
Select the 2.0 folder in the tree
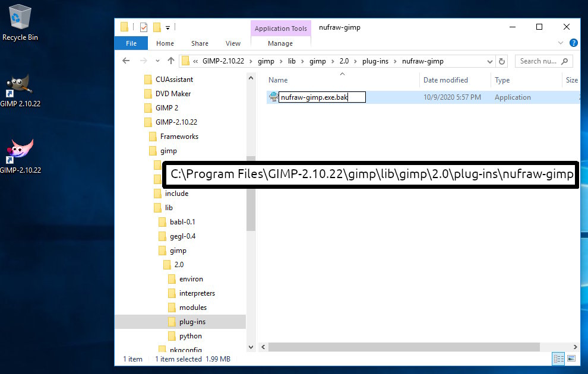[x=179, y=265]
